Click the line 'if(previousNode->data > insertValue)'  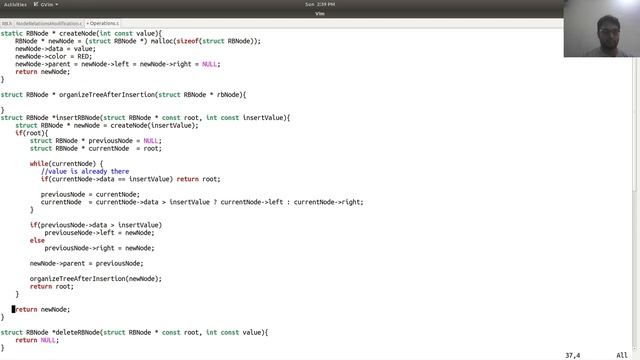[96, 225]
